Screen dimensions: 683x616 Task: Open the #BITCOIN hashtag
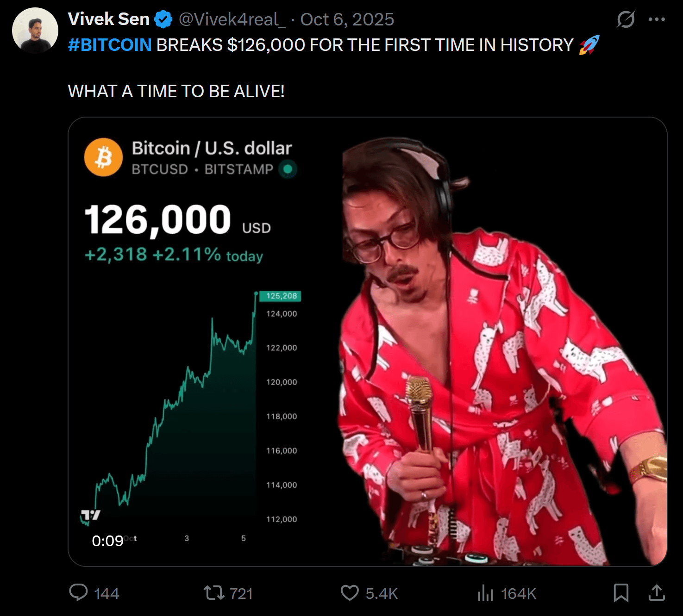click(110, 45)
